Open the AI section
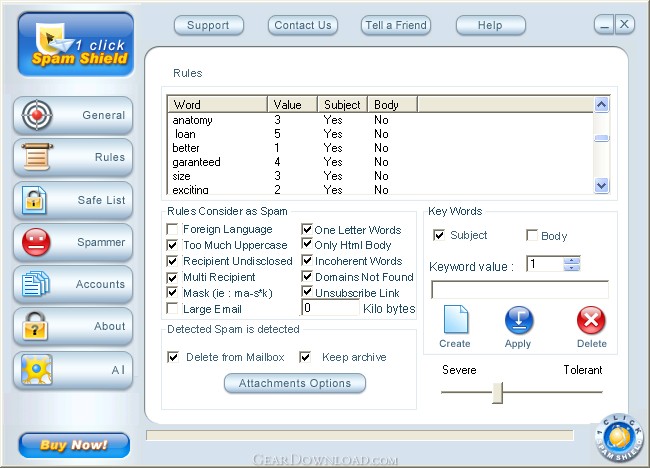 pos(73,370)
